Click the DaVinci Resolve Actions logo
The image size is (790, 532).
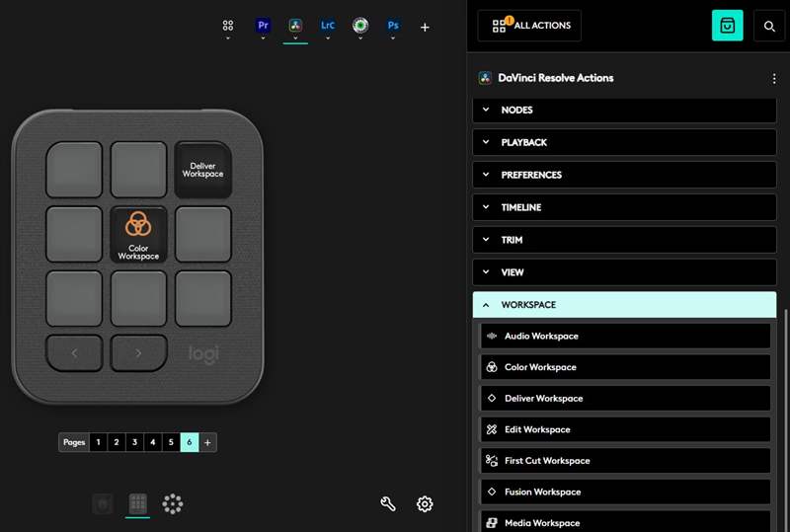coord(485,78)
